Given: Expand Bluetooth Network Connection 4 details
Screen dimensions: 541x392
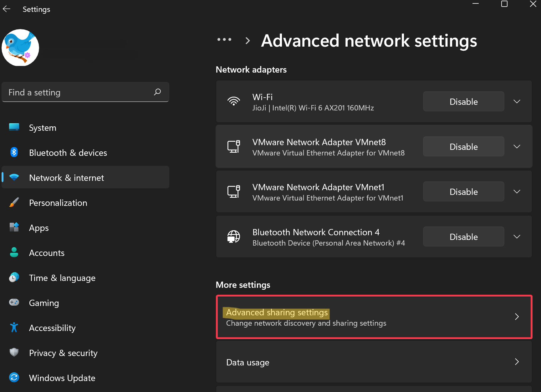Looking at the screenshot, I should coord(517,237).
